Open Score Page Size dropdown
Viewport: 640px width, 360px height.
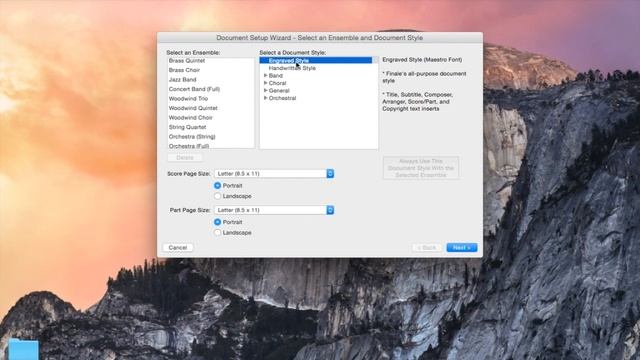(274, 174)
